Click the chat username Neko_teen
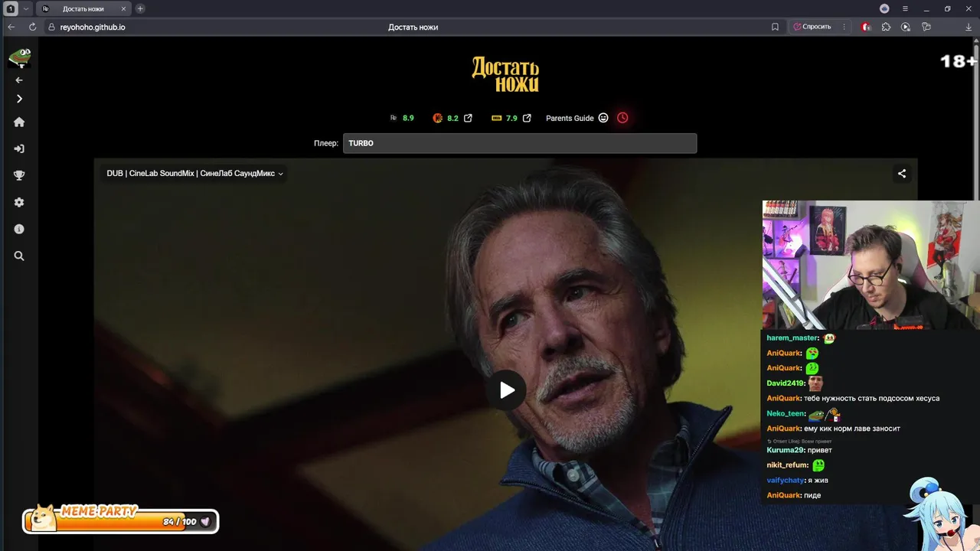Viewport: 980px width, 551px height. point(786,413)
